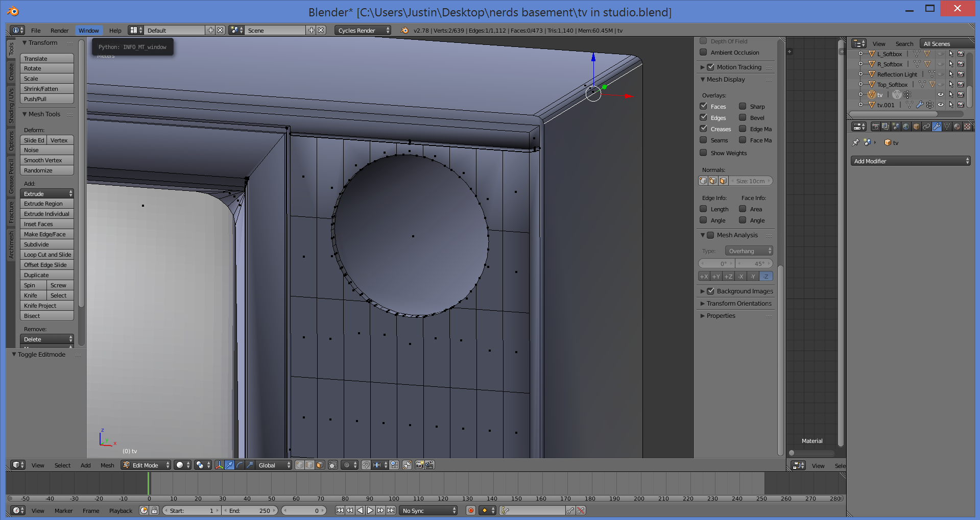Image resolution: width=980 pixels, height=520 pixels.
Task: Click the record keyframe red button
Action: pyautogui.click(x=471, y=510)
